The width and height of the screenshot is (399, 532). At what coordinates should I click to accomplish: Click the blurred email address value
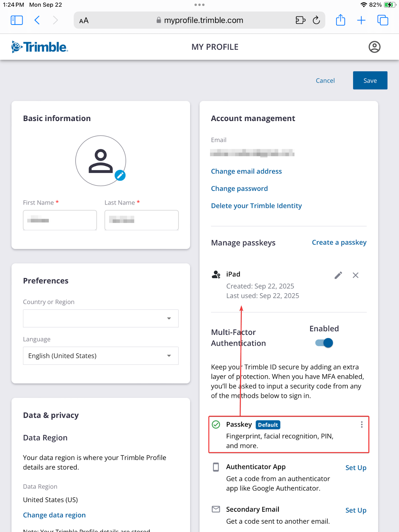pos(252,153)
